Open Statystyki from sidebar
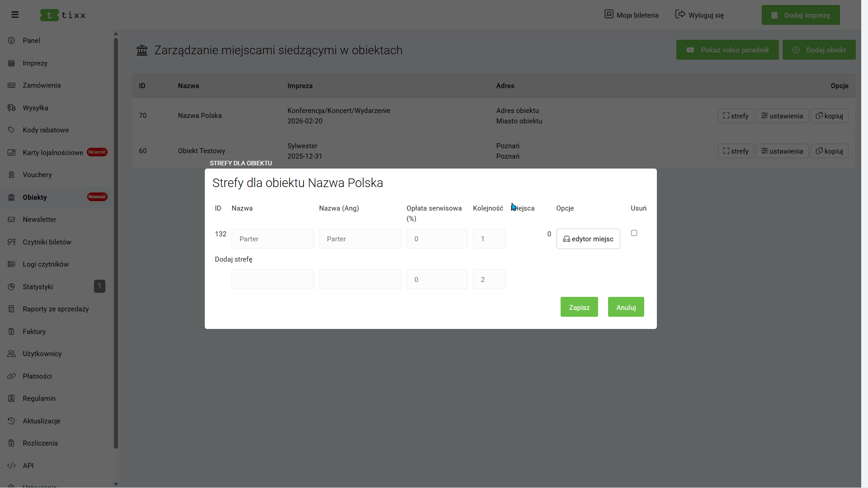 [38, 287]
